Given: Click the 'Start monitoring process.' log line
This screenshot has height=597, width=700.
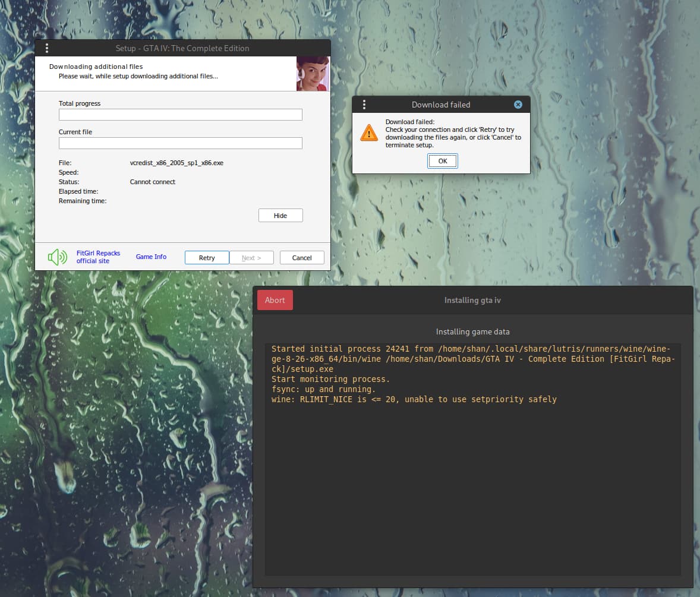Looking at the screenshot, I should point(330,379).
